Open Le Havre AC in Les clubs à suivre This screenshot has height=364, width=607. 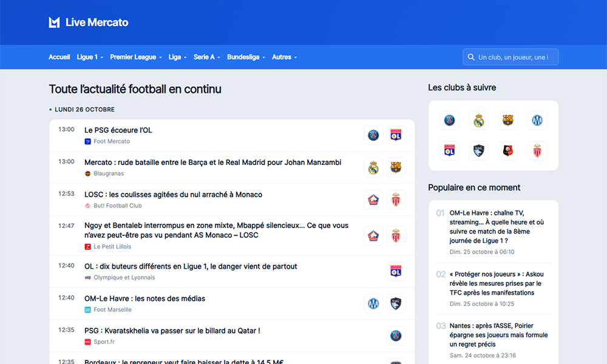tap(479, 150)
